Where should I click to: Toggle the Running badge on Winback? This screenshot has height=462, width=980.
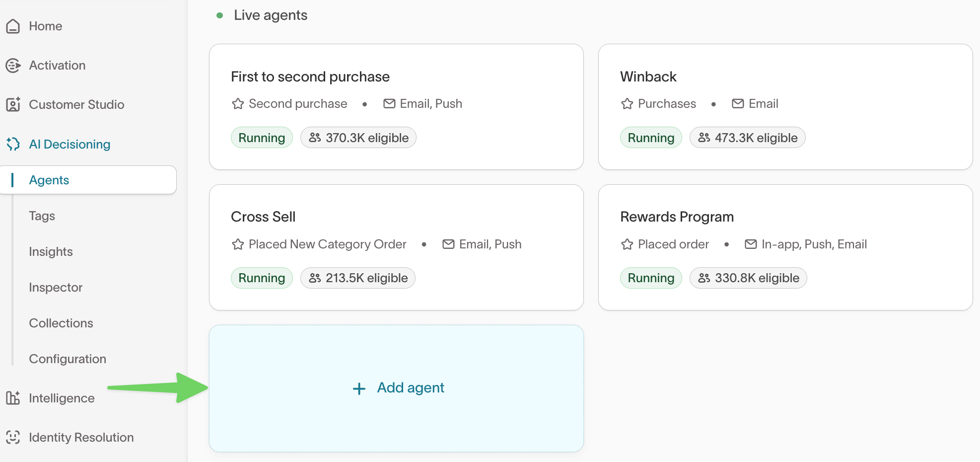pos(651,137)
